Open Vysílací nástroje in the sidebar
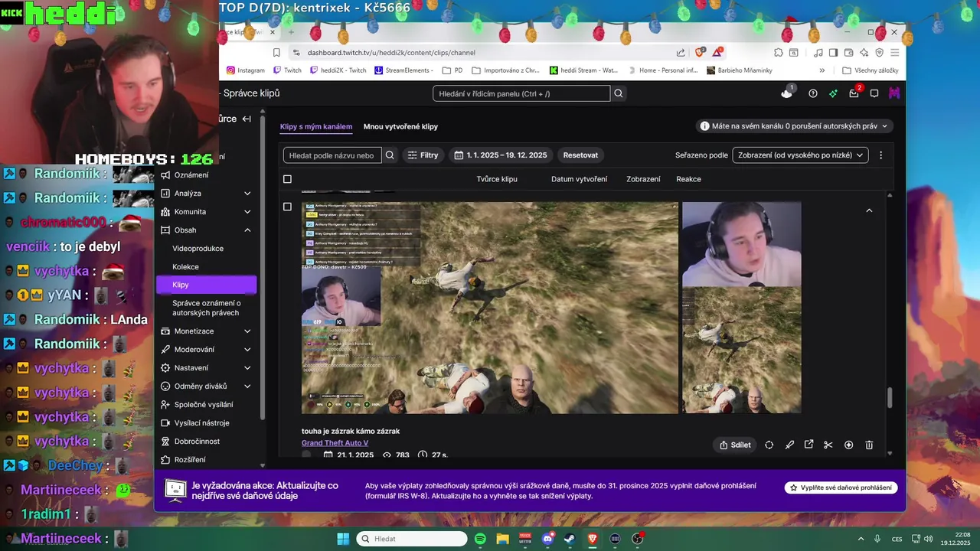 [x=201, y=423]
